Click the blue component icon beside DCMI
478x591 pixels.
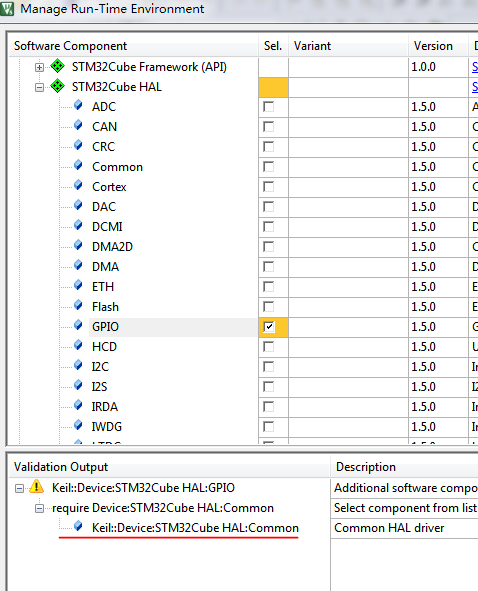(78, 225)
